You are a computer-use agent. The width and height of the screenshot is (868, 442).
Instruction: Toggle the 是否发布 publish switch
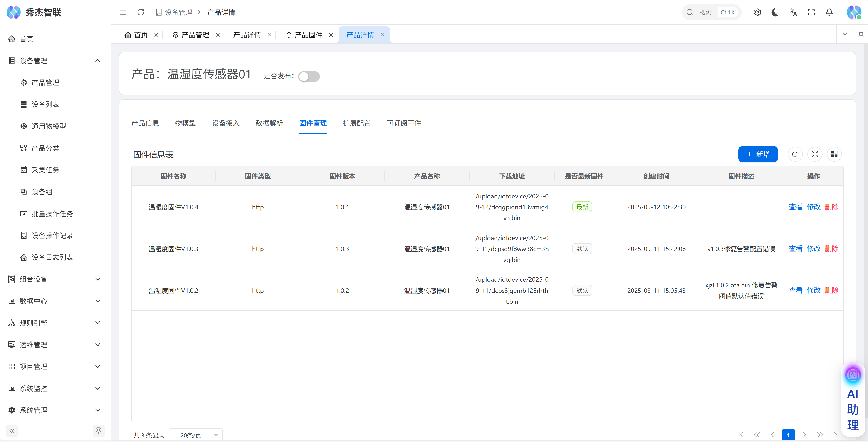tap(309, 77)
